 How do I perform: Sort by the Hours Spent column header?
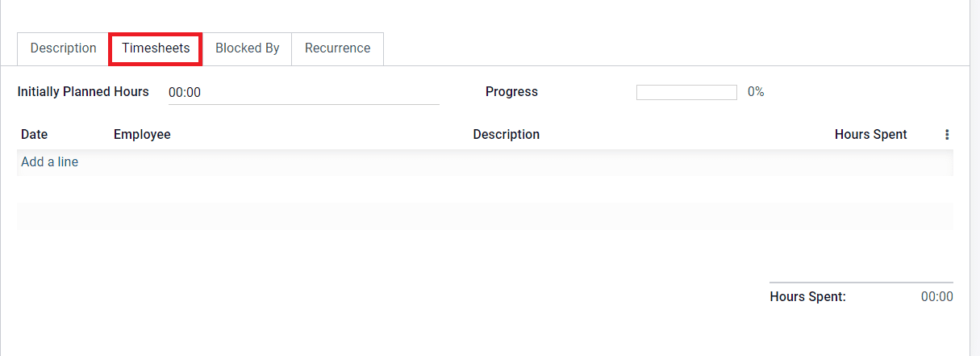(x=871, y=135)
